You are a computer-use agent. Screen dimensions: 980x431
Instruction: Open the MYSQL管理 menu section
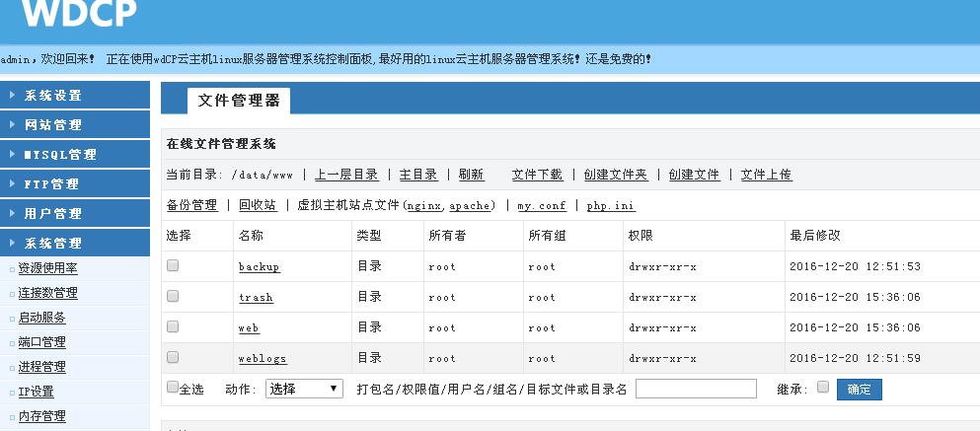(x=74, y=155)
